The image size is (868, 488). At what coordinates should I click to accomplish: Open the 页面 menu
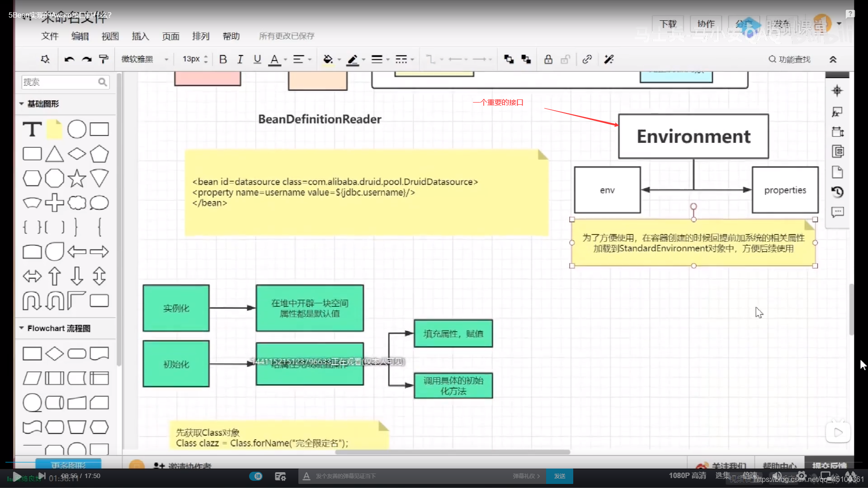[x=170, y=36]
